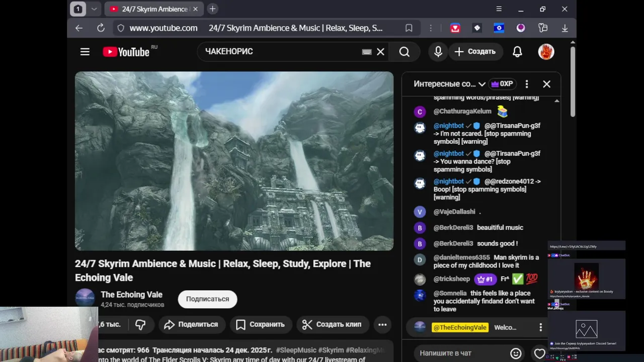Click username @Somnelia in chat
The width and height of the screenshot is (644, 362).
tap(450, 293)
